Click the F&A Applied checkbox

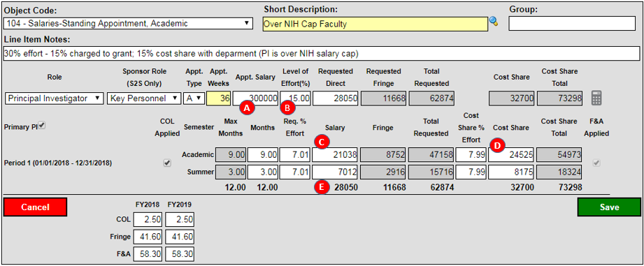596,163
